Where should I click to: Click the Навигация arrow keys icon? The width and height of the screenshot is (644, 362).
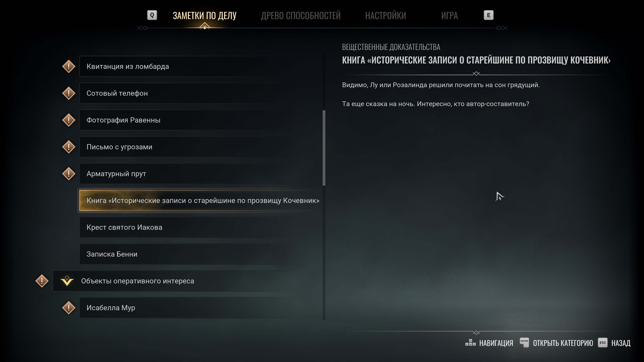[470, 343]
